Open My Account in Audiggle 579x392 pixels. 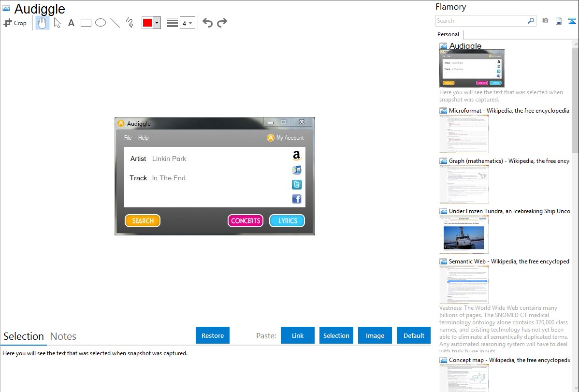[285, 138]
